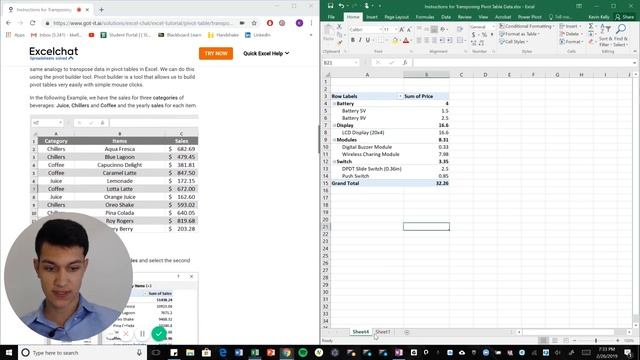Toggle Italic formatting in Excel
The width and height of the screenshot is (640, 360).
click(x=360, y=40)
